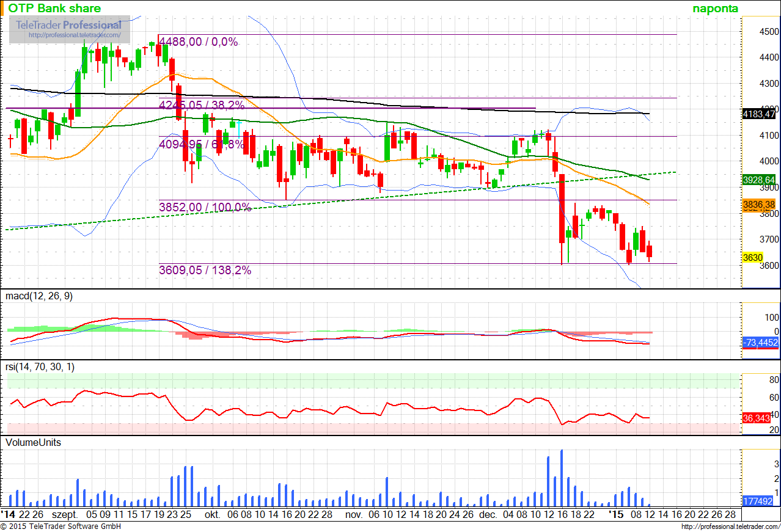Viewport: 781px width, 532px height.
Task: Click the macd(12, 26, 9) indicator label
Action: tap(39, 296)
